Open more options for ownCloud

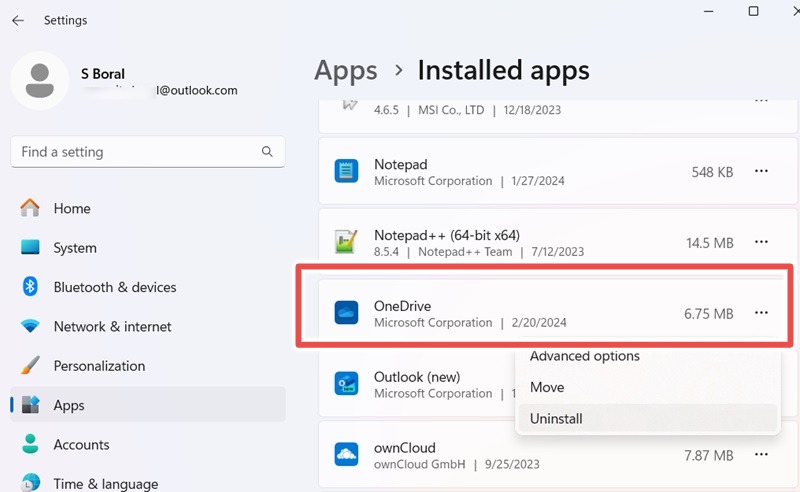pyautogui.click(x=761, y=454)
